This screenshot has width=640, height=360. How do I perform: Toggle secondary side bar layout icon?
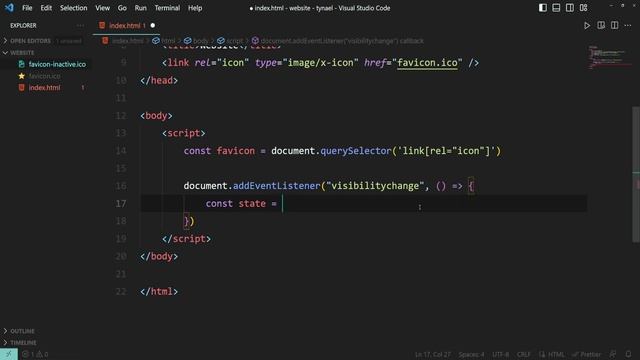coord(570,8)
